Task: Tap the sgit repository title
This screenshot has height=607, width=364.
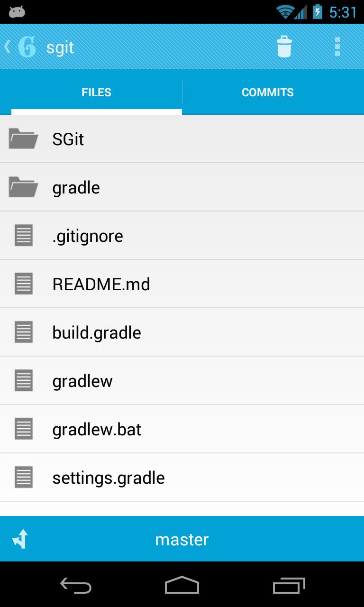Action: [x=60, y=47]
